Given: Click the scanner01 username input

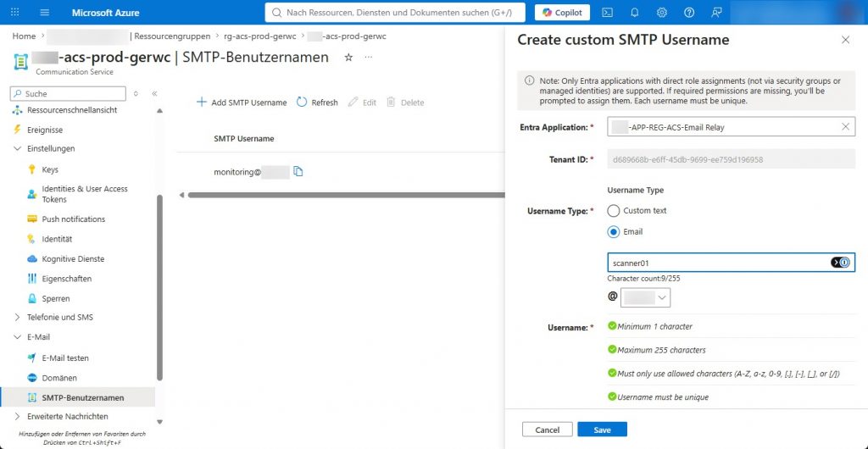Looking at the screenshot, I should pyautogui.click(x=731, y=263).
